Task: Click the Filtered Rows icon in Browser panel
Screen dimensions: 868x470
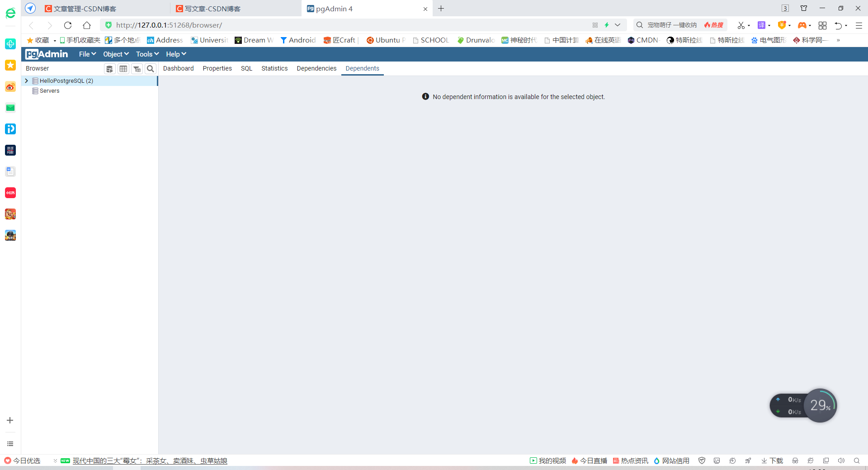Action: pyautogui.click(x=137, y=69)
